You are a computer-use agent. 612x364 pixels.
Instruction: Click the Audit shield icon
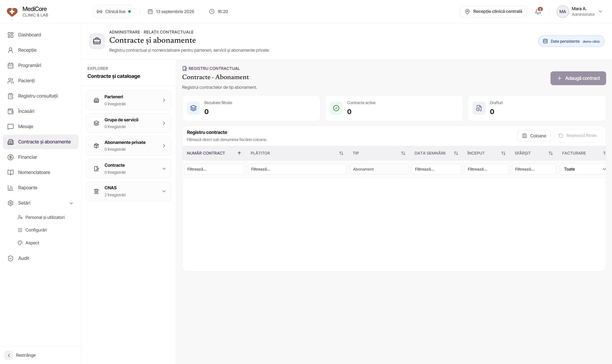tap(10, 258)
